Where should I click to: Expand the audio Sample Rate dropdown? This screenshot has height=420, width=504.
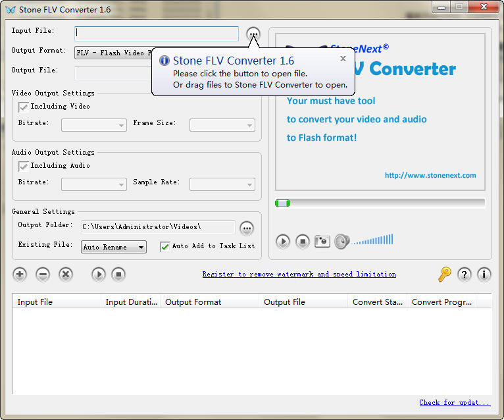(x=222, y=184)
